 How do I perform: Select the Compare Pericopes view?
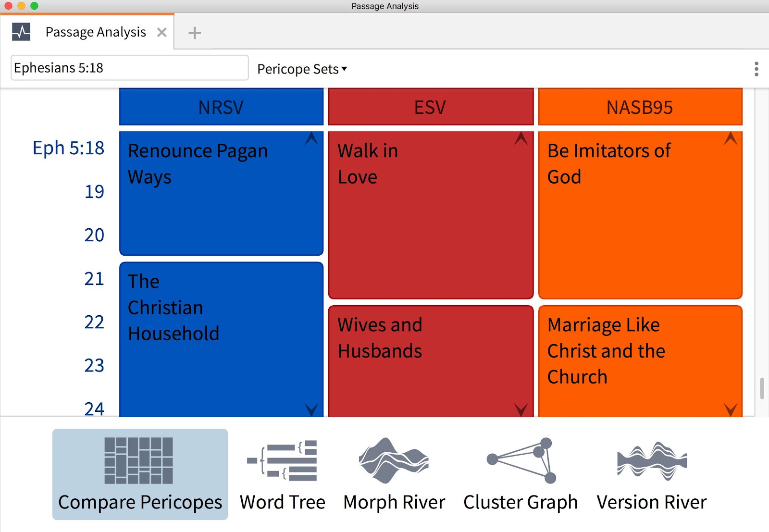pyautogui.click(x=140, y=476)
